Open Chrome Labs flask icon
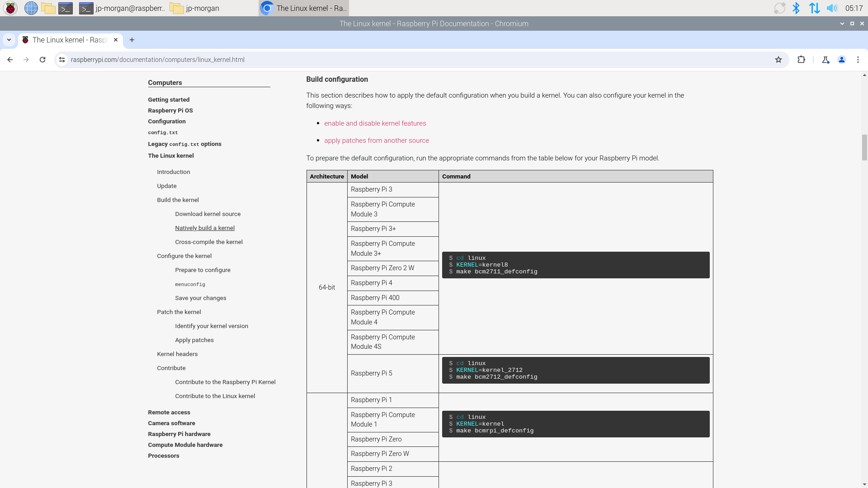The width and height of the screenshot is (868, 488). click(x=826, y=60)
